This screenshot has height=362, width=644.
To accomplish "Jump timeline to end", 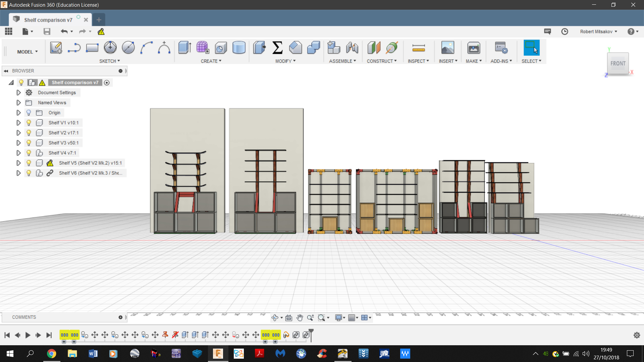I will click(x=49, y=335).
